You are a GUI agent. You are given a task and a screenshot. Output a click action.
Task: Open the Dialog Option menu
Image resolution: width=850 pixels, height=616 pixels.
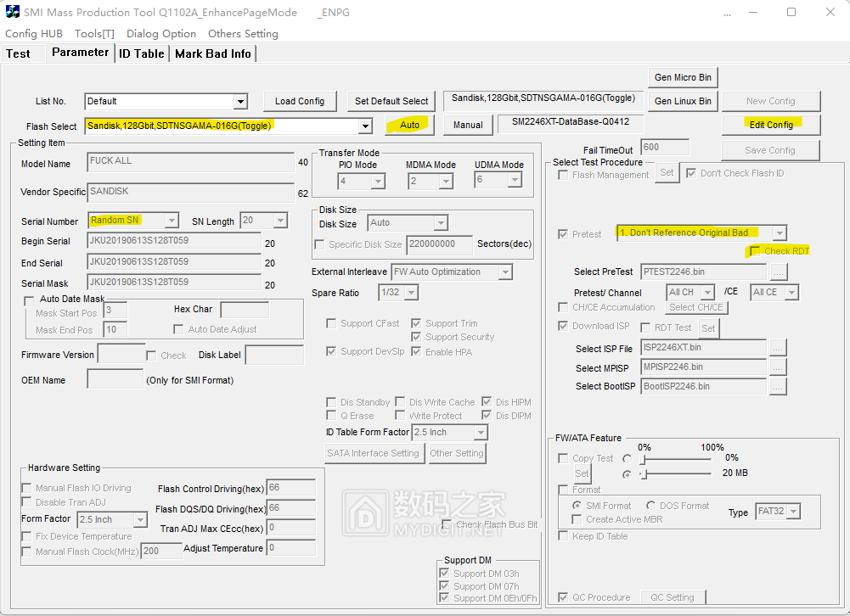[x=161, y=34]
